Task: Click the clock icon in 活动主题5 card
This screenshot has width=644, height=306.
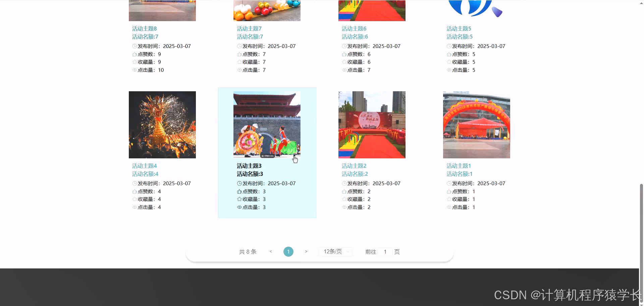Action: (449, 46)
